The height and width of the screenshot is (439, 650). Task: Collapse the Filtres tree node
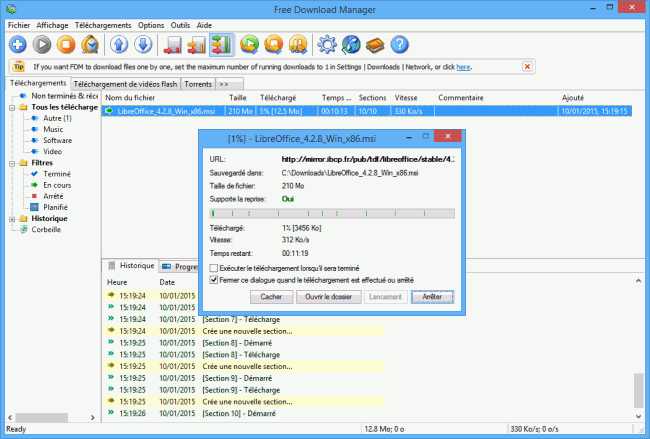12,163
